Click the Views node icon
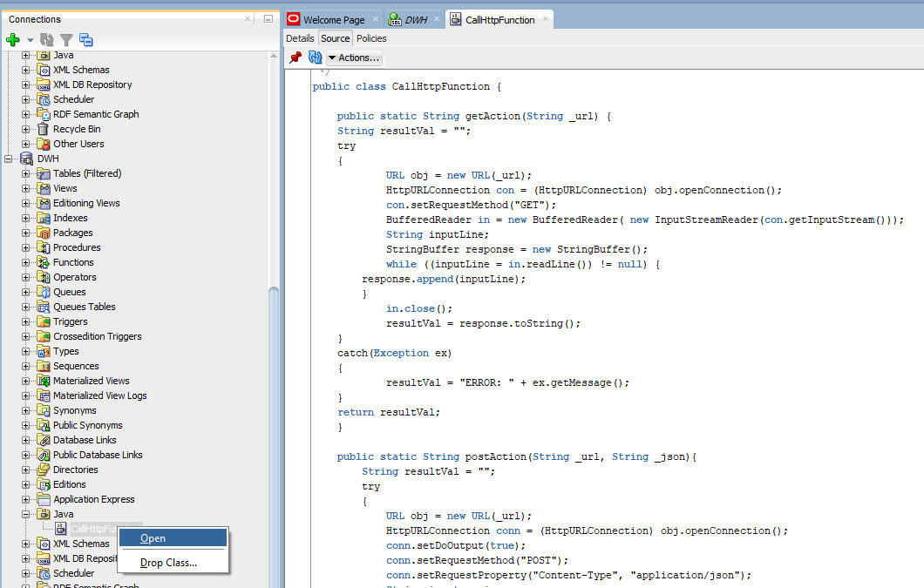The width and height of the screenshot is (924, 588). click(43, 188)
